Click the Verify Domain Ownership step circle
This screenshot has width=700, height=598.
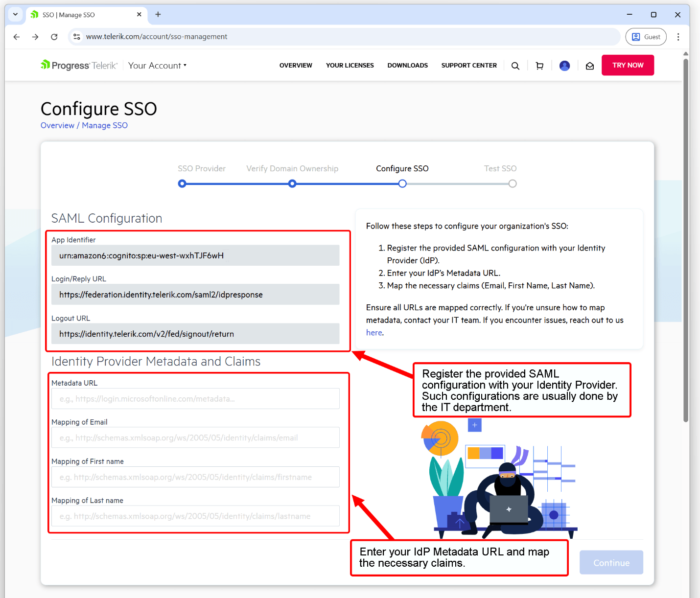click(292, 184)
